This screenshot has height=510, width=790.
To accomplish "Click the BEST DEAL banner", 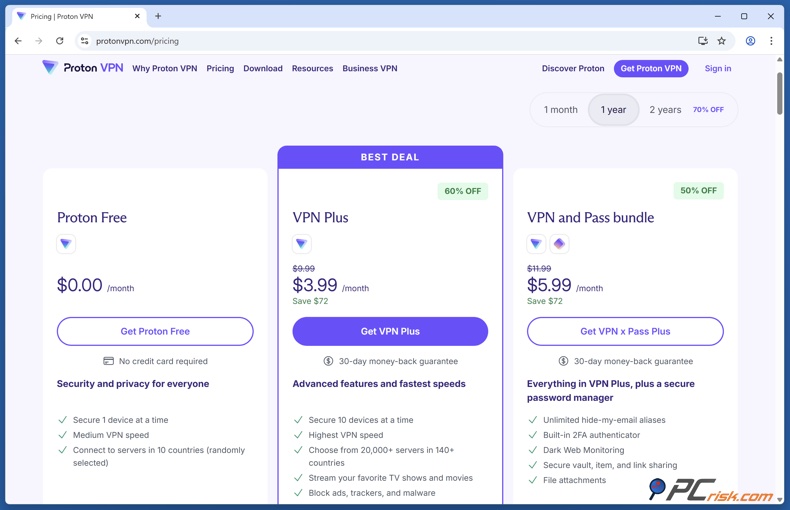I will pyautogui.click(x=390, y=157).
